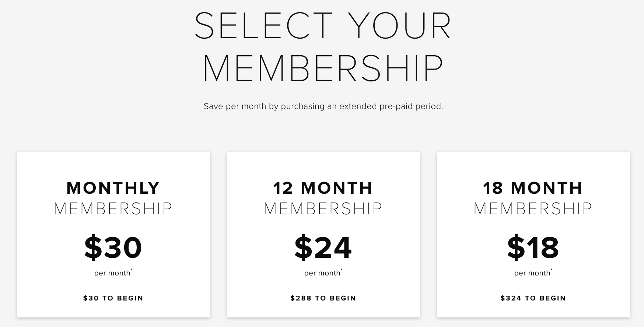Screen dimensions: 644x327
Task: Click "$288 TO BEGIN"
Action: point(323,298)
